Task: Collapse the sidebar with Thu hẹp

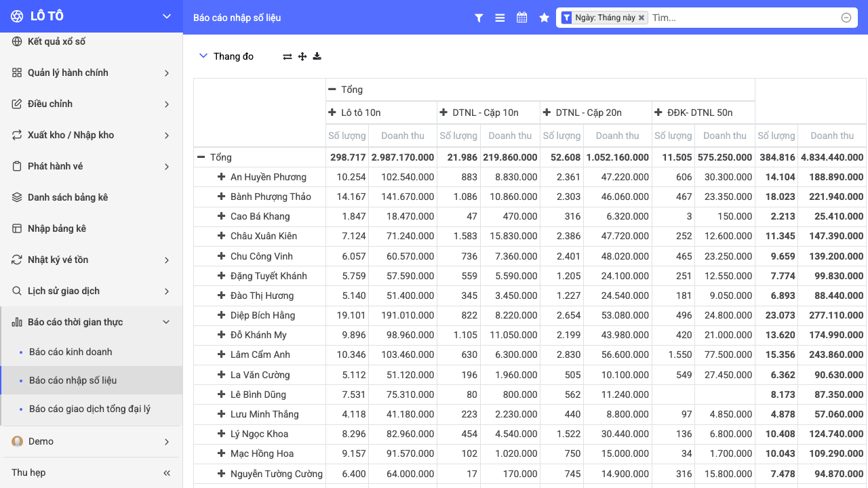Action: point(92,472)
